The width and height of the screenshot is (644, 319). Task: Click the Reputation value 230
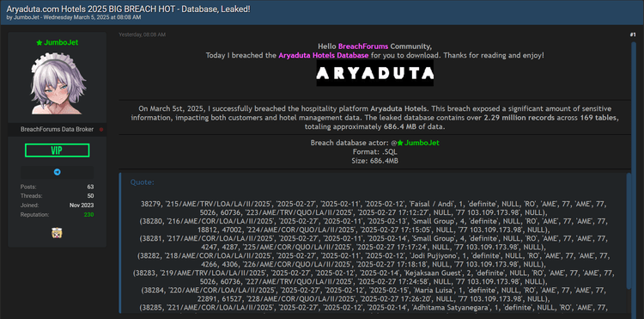(x=88, y=215)
